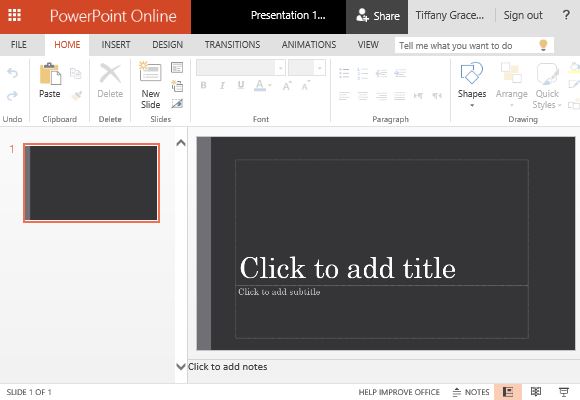Viewport: 580px width, 400px height.
Task: Click the lightbulb icon in Tell me box
Action: (543, 45)
